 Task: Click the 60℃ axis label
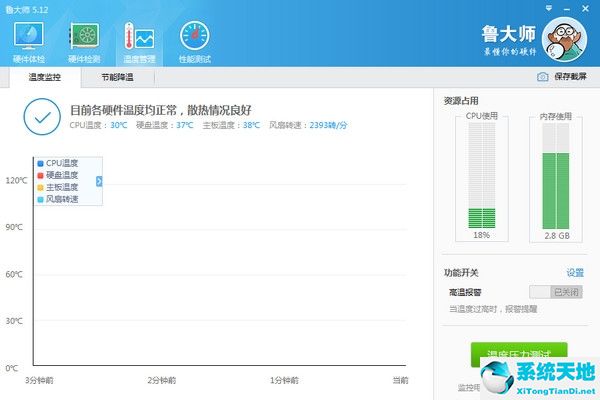[14, 274]
